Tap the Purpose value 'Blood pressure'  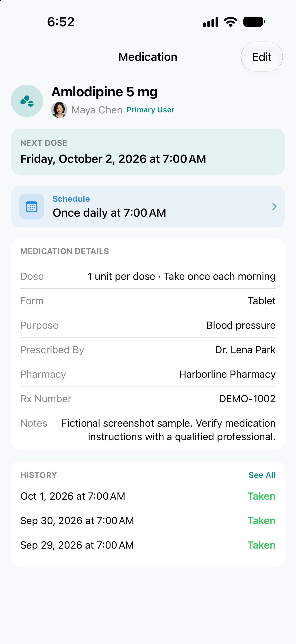(x=241, y=325)
